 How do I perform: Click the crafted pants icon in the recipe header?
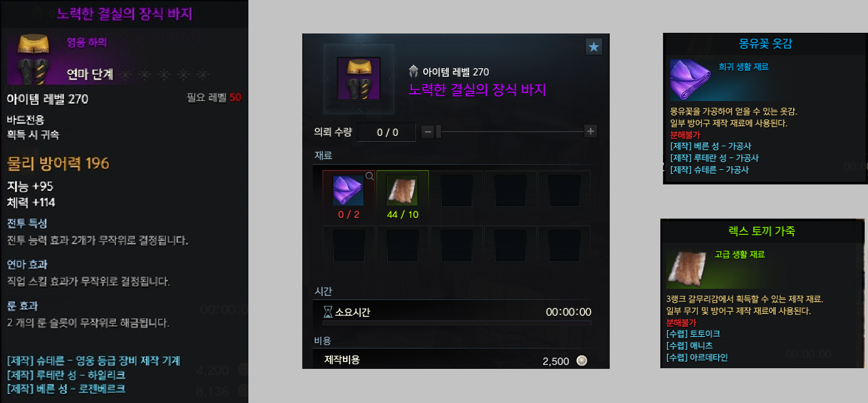pyautogui.click(x=359, y=78)
